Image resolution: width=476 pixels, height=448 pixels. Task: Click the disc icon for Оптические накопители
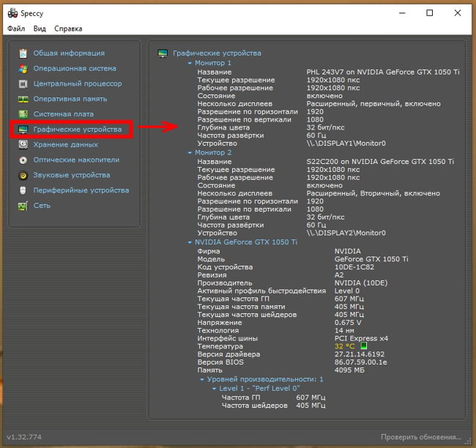[23, 160]
